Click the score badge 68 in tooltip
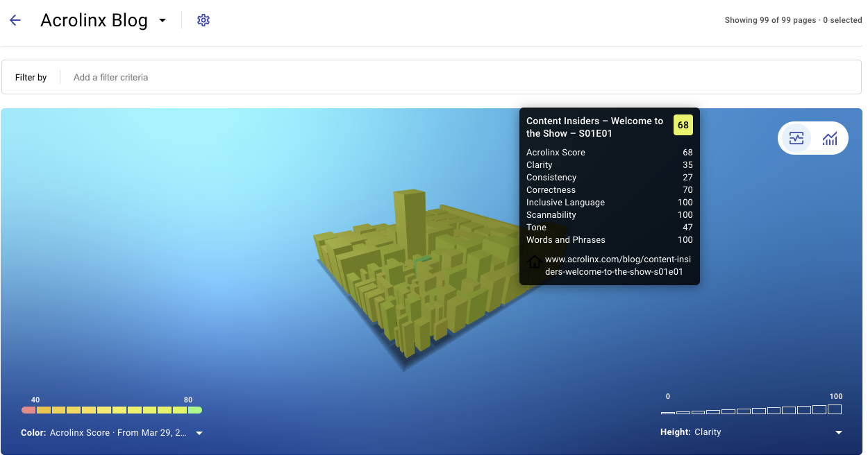The width and height of the screenshot is (868, 460). coord(683,125)
